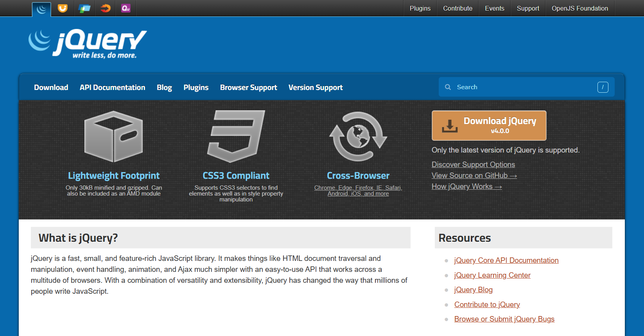This screenshot has width=644, height=336.
Task: Open Events in the top bar
Action: [x=494, y=8]
